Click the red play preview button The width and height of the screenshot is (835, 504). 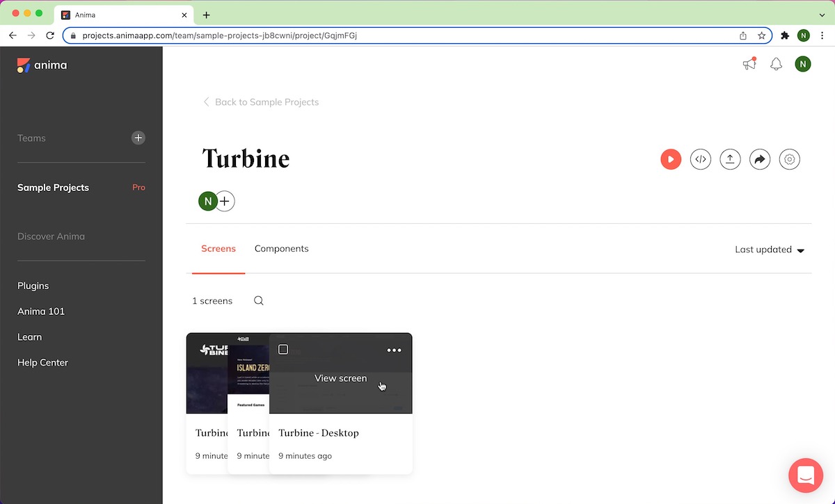[x=671, y=159]
